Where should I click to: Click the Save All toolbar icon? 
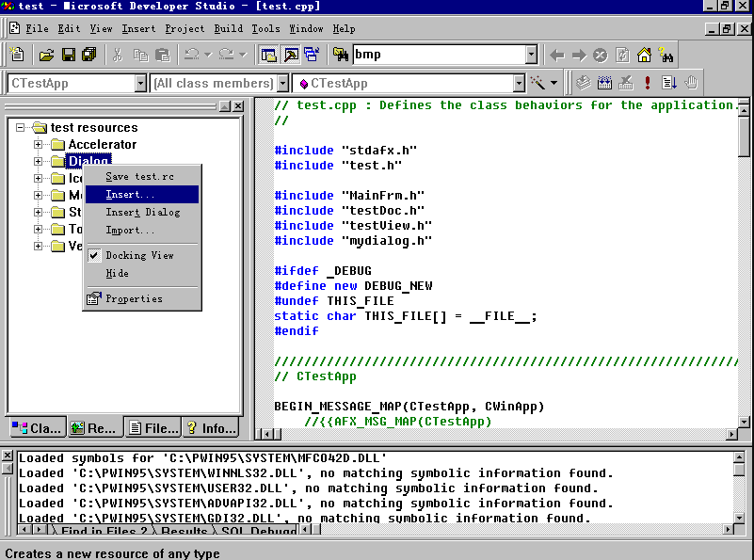tap(89, 56)
